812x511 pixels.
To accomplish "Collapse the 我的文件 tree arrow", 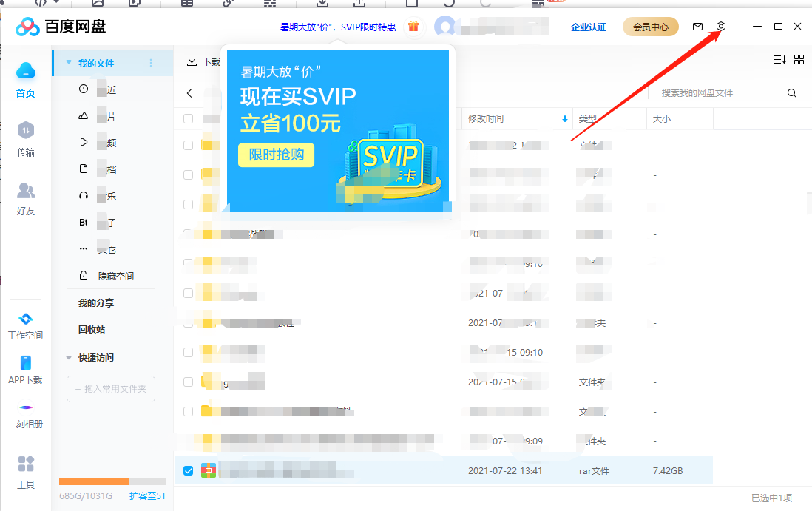I will pyautogui.click(x=68, y=63).
